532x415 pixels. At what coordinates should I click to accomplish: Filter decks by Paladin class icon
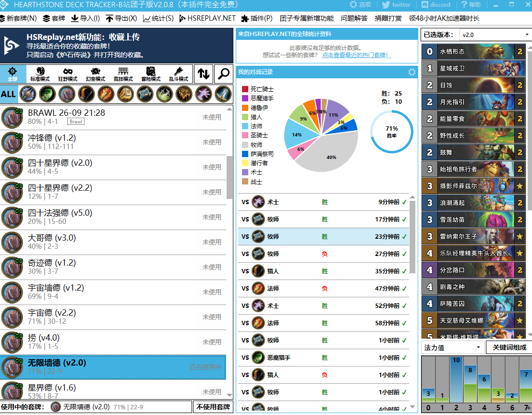click(125, 94)
